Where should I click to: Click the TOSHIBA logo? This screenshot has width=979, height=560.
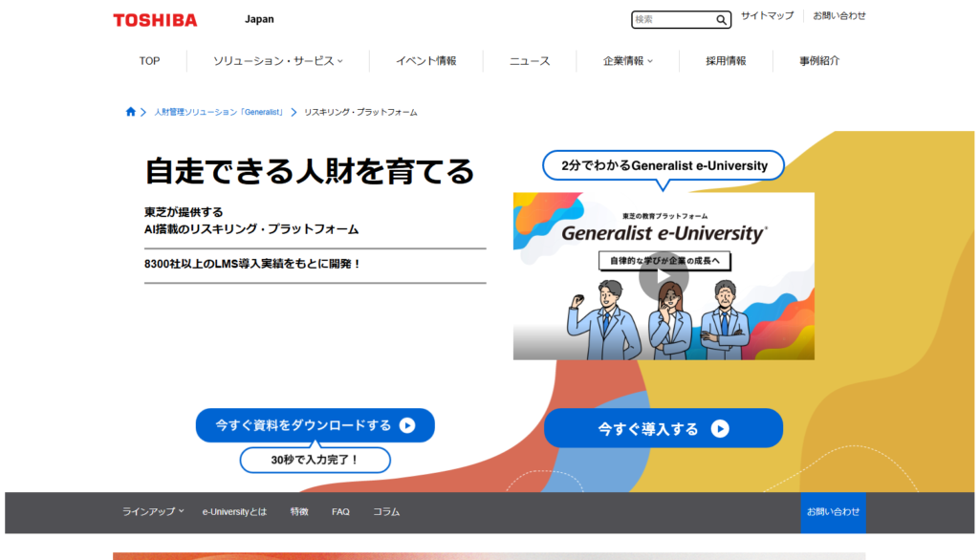tap(155, 20)
